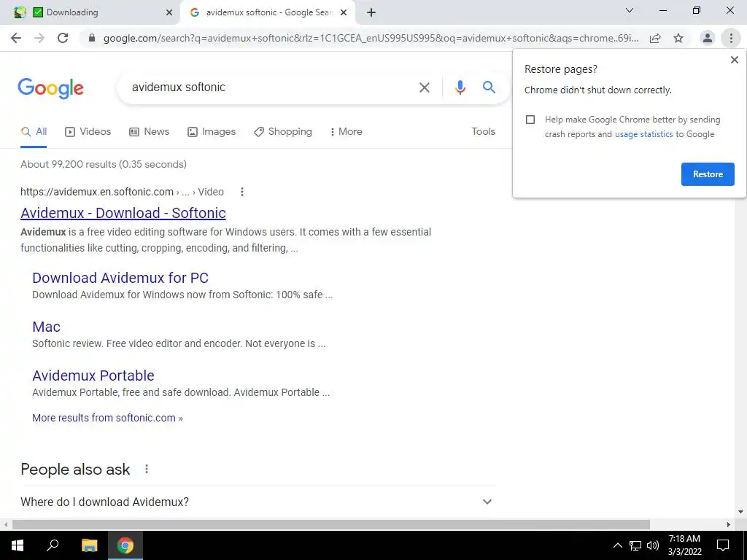The height and width of the screenshot is (560, 747).
Task: Tick the crash reports checkbox
Action: click(530, 120)
